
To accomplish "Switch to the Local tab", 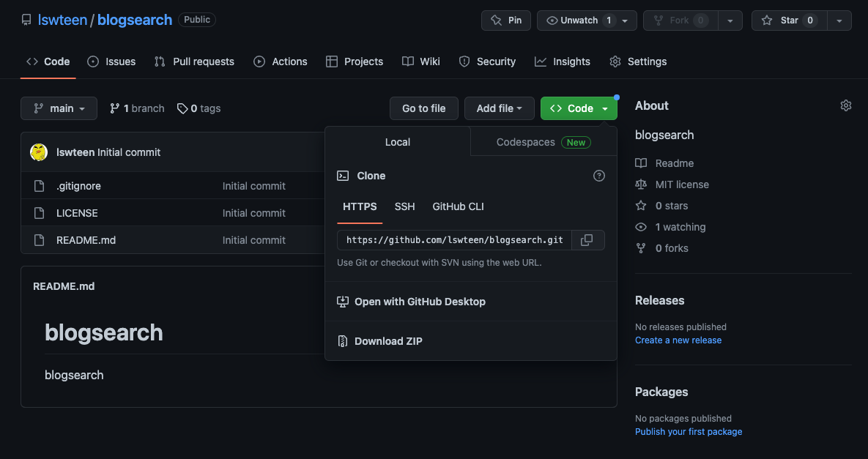I will pyautogui.click(x=398, y=142).
